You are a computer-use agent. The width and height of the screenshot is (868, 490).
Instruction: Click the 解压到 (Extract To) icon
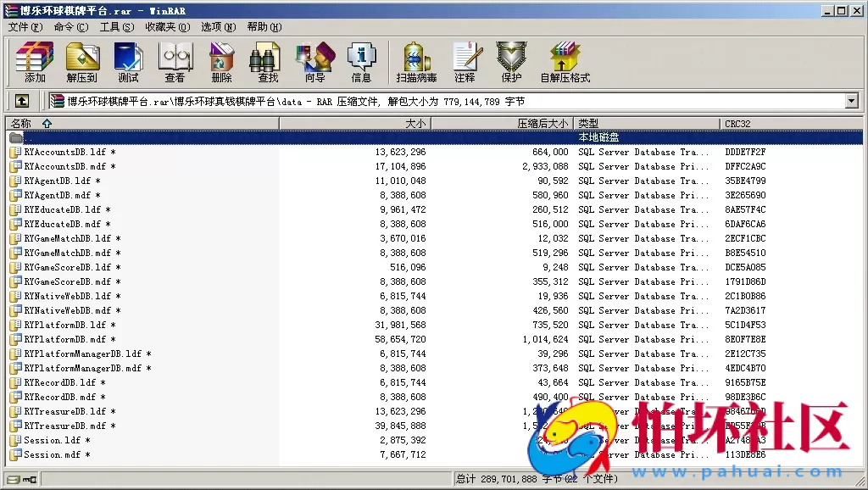tap(82, 61)
